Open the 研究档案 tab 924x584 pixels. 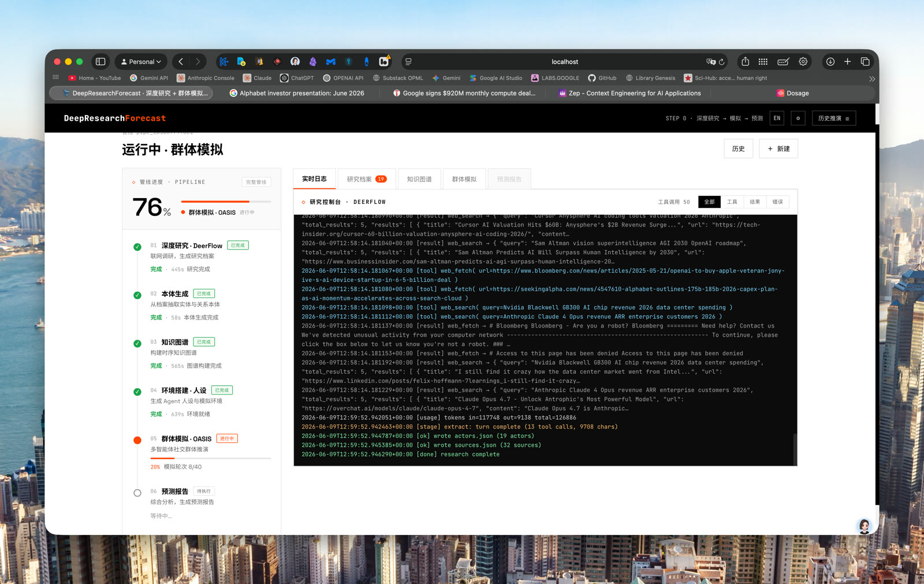367,179
